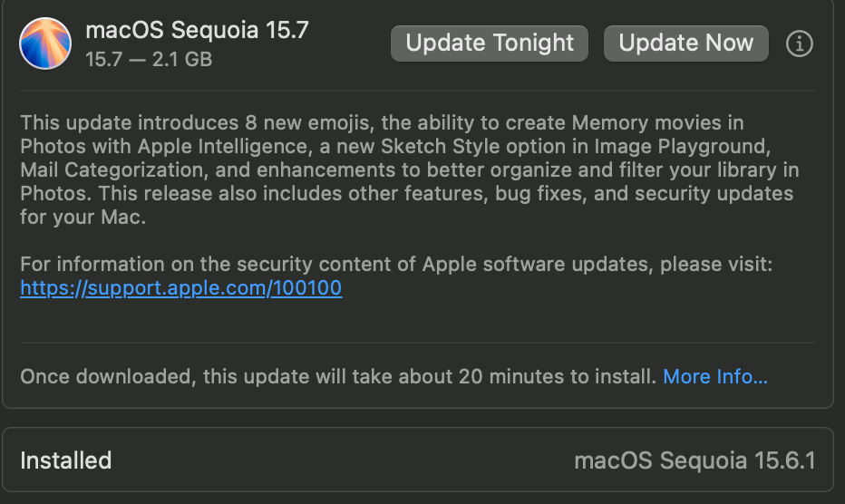Follow the More Info… link
The height and width of the screenshot is (504, 845).
point(715,376)
